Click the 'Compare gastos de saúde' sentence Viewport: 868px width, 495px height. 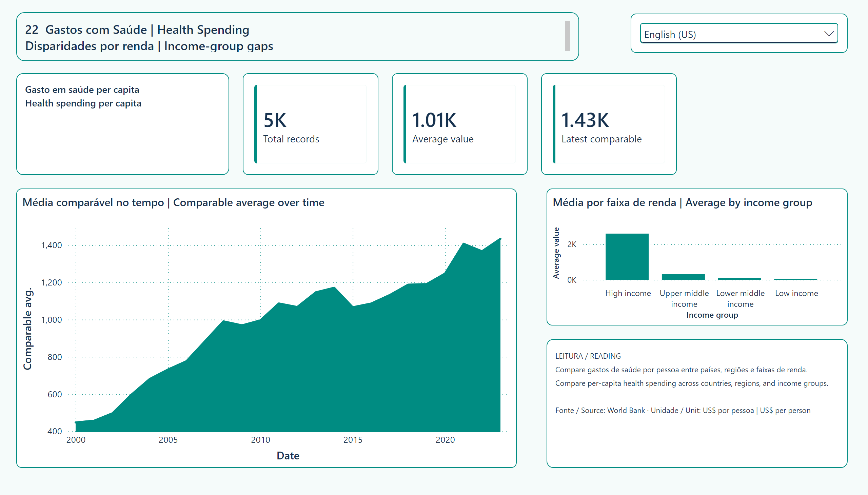[x=681, y=370]
